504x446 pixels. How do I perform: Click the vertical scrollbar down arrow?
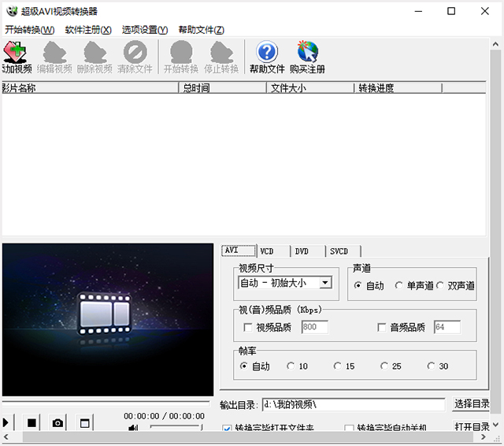tap(495, 425)
